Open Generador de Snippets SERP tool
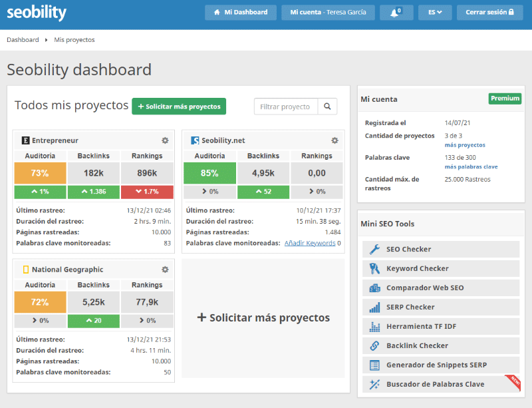This screenshot has width=532, height=408. 441,365
